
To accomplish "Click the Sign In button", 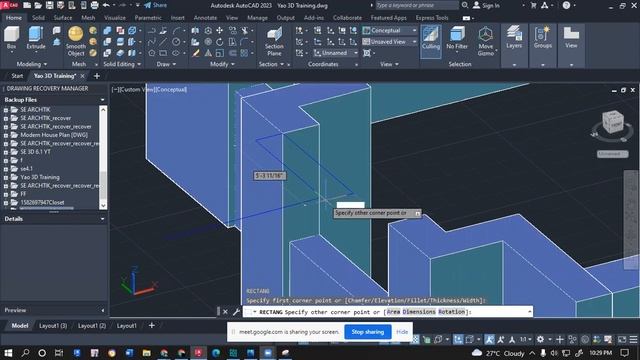I will pyautogui.click(x=487, y=5).
